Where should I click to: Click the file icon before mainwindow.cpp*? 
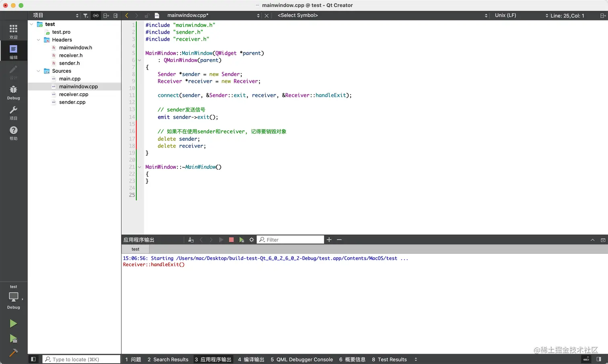(157, 16)
